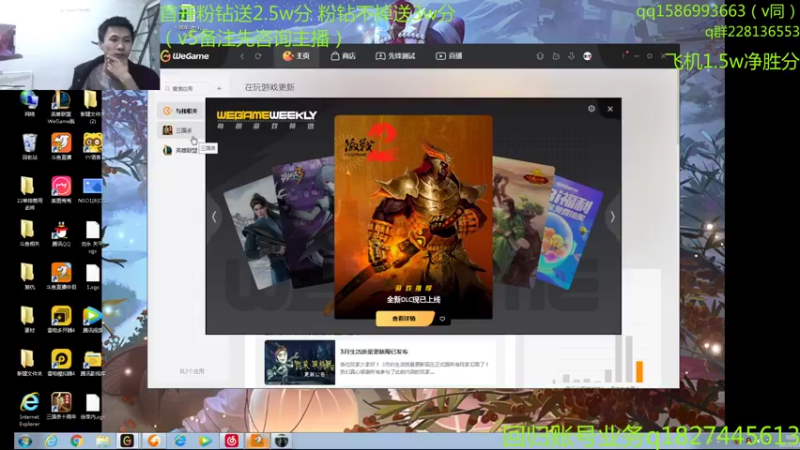Open the update announcement news thumbnail
The height and width of the screenshot is (450, 800).
pyautogui.click(x=300, y=362)
